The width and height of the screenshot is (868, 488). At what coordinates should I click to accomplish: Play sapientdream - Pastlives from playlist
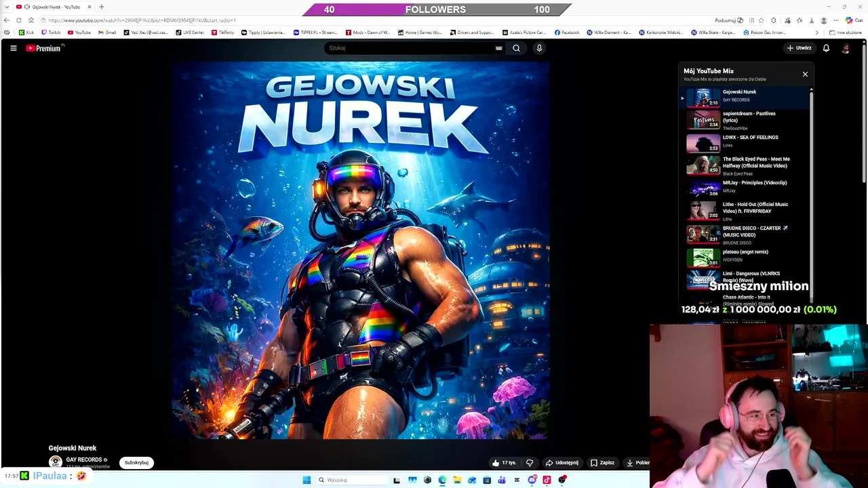[746, 120]
